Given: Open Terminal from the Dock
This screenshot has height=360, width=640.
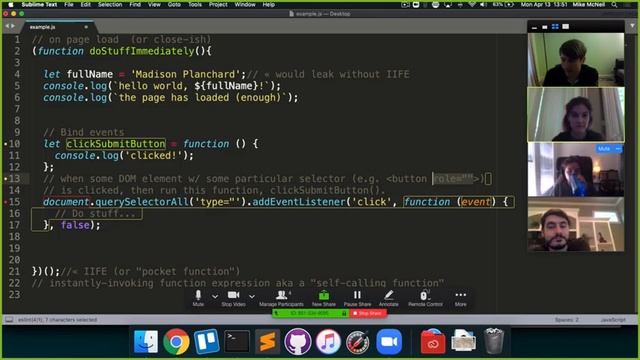Looking at the screenshot, I should tap(237, 341).
